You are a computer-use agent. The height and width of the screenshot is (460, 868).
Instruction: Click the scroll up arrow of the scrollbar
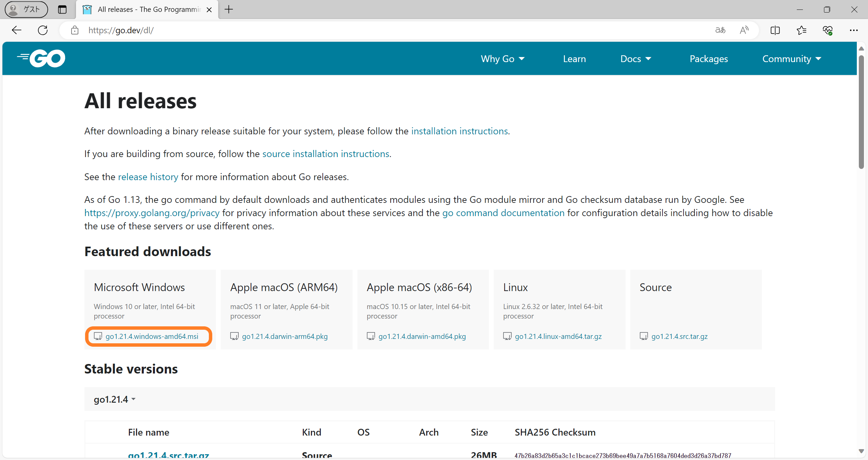[861, 49]
